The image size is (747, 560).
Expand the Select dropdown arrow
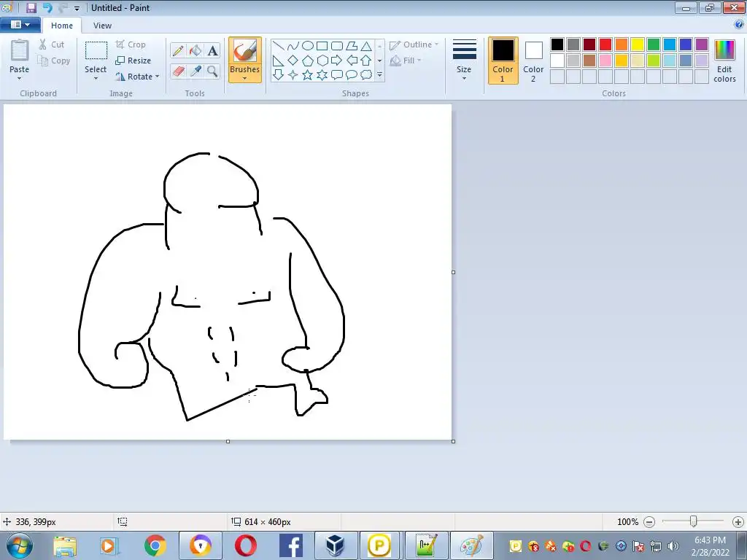[x=96, y=79]
